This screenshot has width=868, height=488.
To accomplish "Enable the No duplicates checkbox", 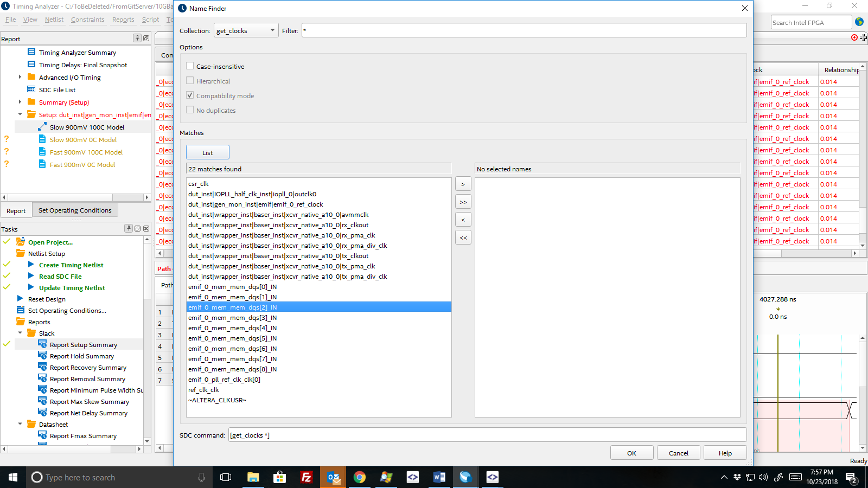I will point(190,110).
